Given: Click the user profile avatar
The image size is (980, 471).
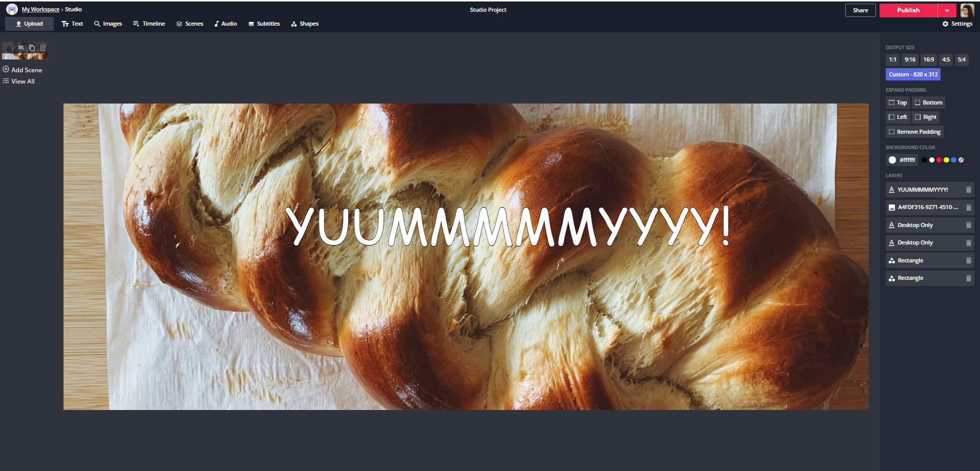Looking at the screenshot, I should point(967,10).
